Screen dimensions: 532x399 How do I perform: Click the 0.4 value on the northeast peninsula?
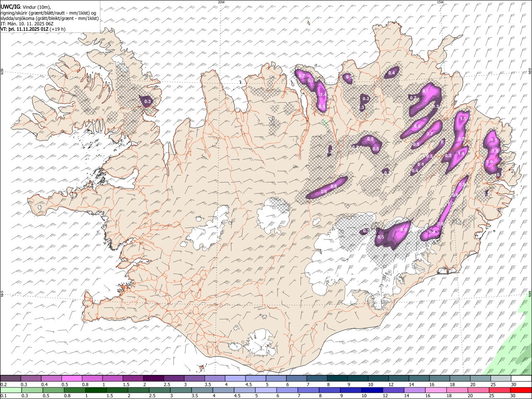point(392,73)
